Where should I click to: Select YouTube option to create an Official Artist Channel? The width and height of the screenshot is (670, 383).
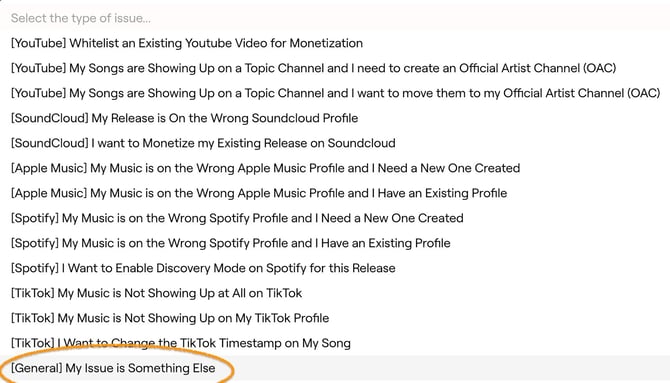pyautogui.click(x=335, y=68)
